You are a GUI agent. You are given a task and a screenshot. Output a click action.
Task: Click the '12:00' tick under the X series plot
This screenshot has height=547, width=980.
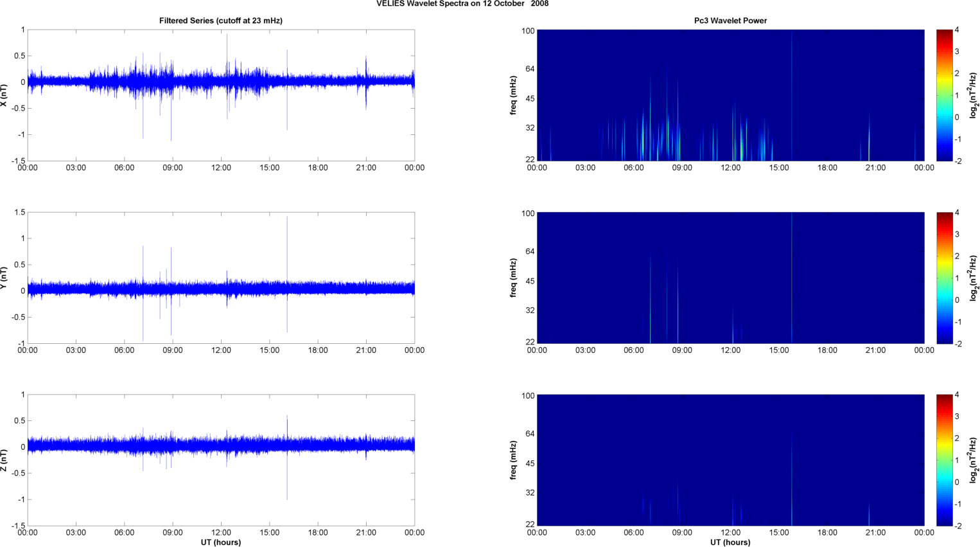(x=221, y=168)
